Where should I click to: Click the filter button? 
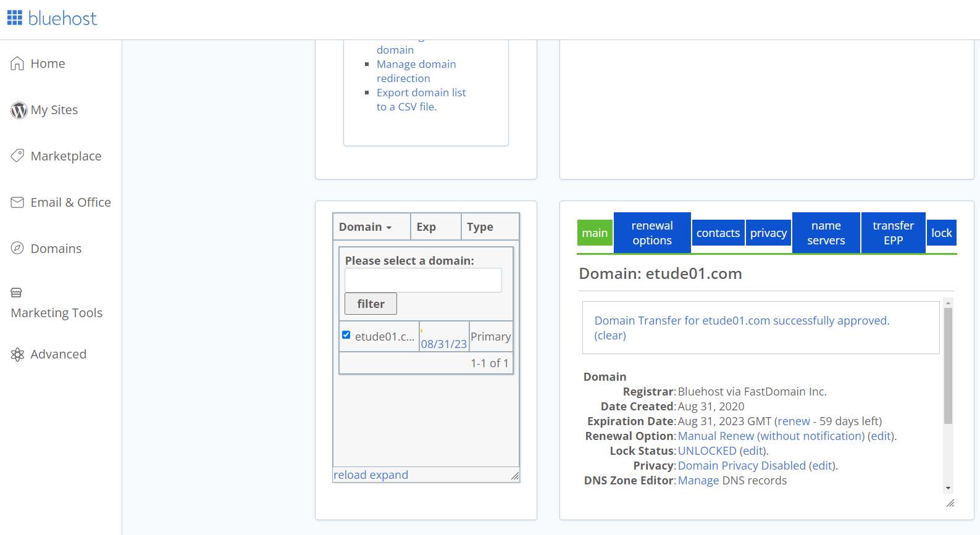click(x=371, y=304)
